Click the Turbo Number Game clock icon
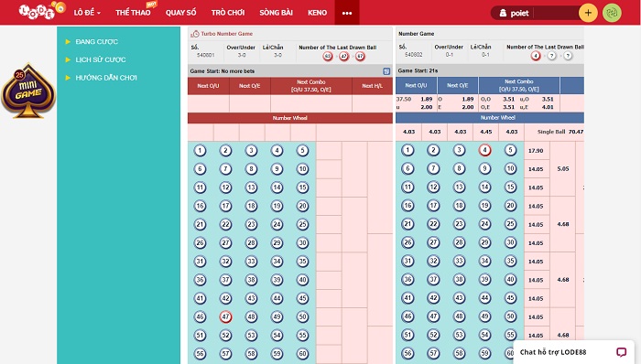The width and height of the screenshot is (641, 364). coord(195,34)
